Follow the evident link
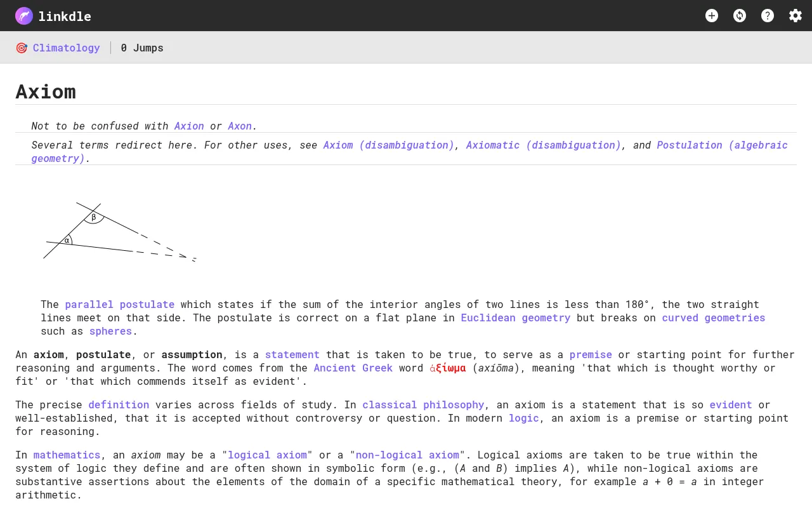The image size is (812, 508). tap(731, 404)
